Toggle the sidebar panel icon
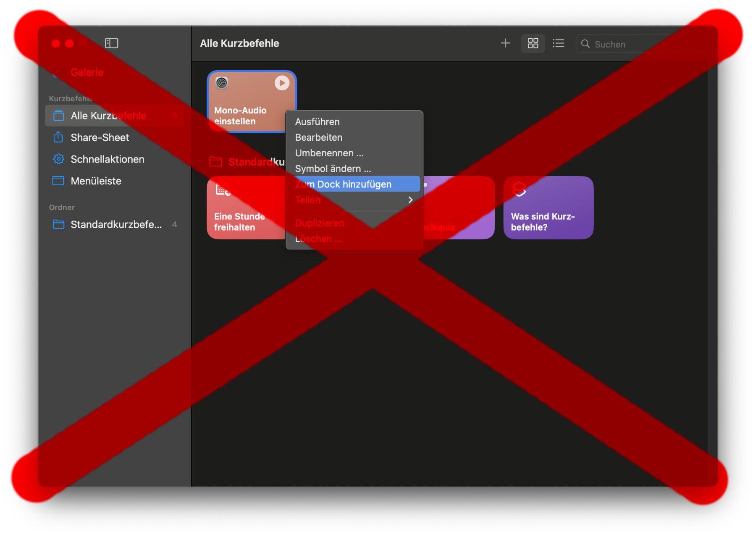 [111, 43]
